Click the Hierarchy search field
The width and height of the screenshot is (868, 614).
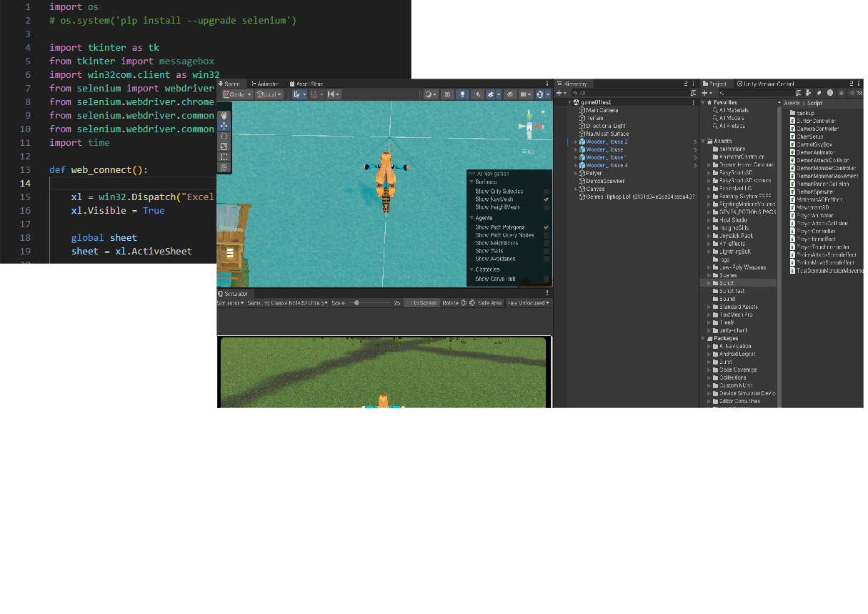click(x=632, y=93)
